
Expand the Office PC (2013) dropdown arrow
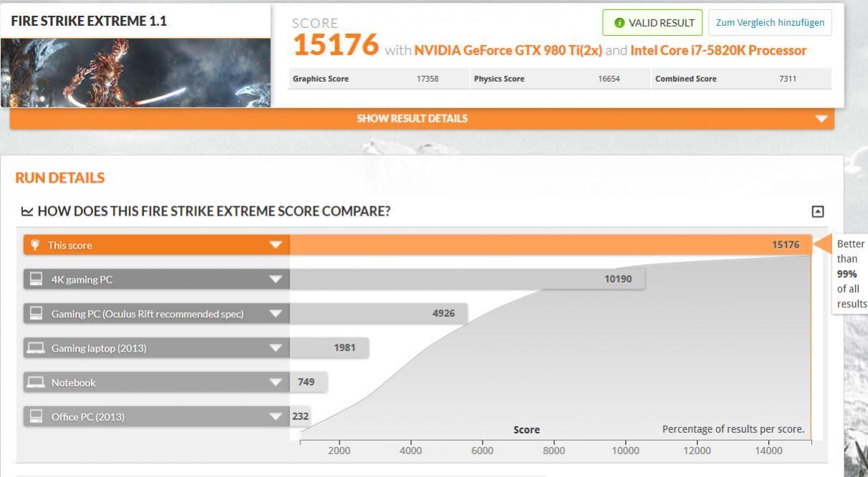[x=276, y=416]
